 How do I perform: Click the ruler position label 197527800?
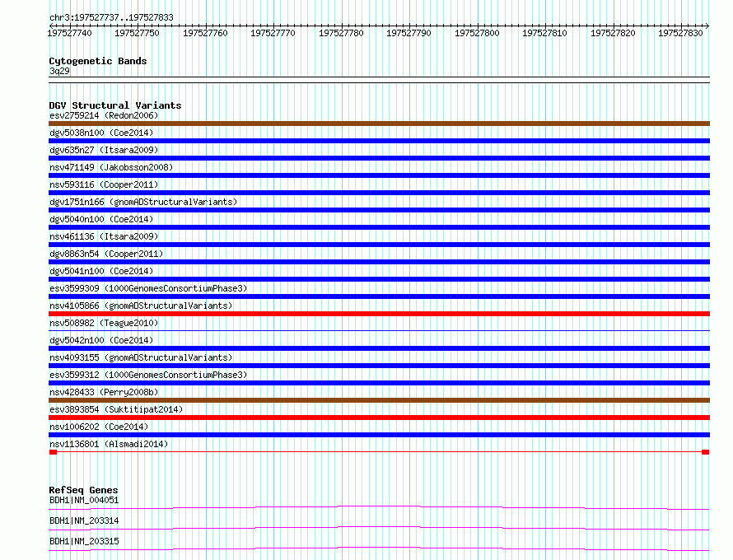[478, 33]
